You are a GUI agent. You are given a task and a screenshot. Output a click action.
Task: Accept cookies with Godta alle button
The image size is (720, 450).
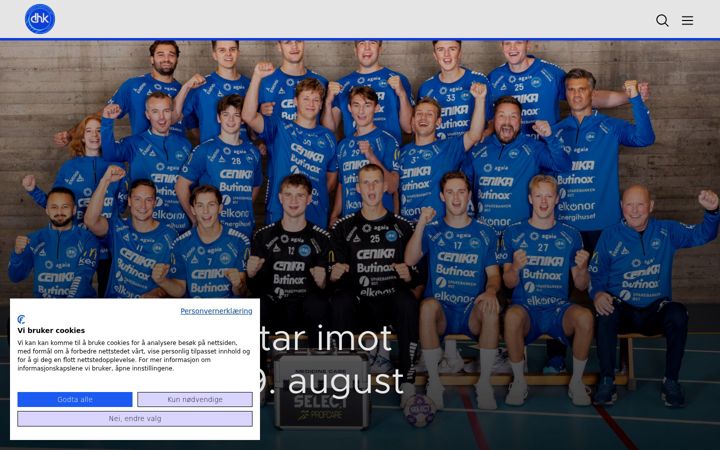(x=75, y=399)
